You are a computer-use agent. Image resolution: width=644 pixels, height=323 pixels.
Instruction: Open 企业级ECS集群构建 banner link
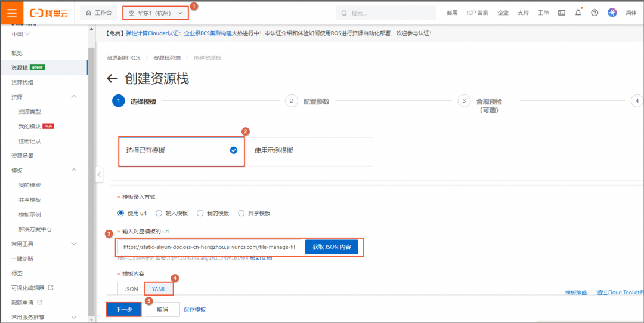click(x=208, y=33)
